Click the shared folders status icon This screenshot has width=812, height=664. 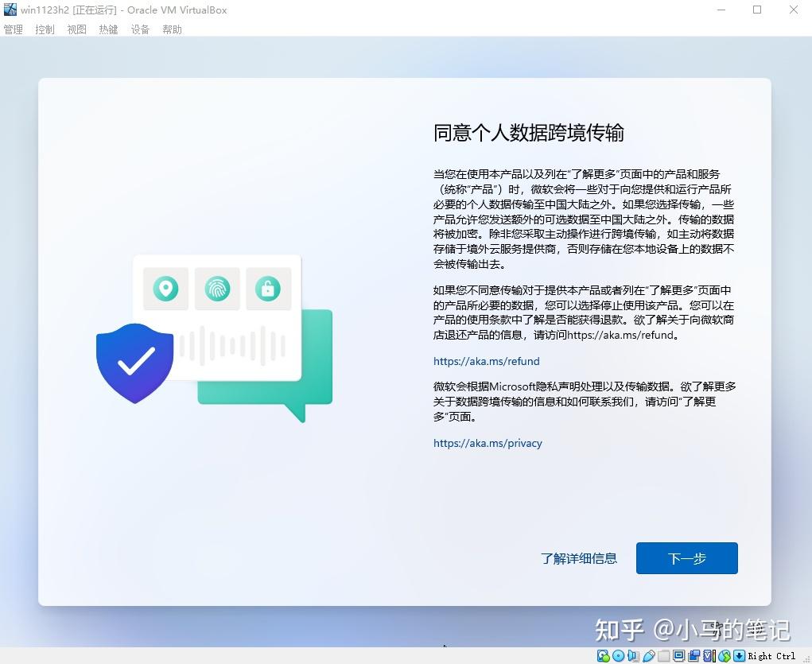pos(663,655)
